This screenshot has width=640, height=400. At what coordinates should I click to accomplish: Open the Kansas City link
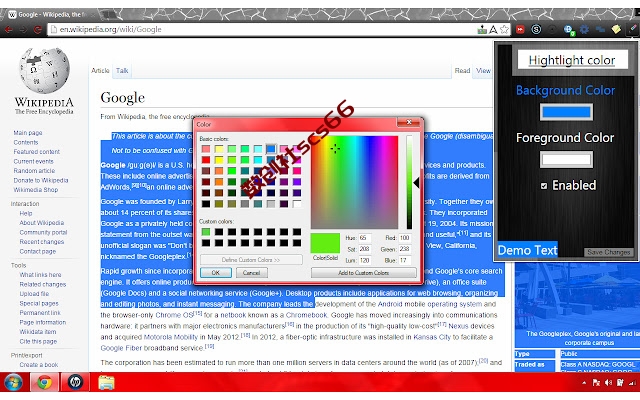[x=432, y=337]
